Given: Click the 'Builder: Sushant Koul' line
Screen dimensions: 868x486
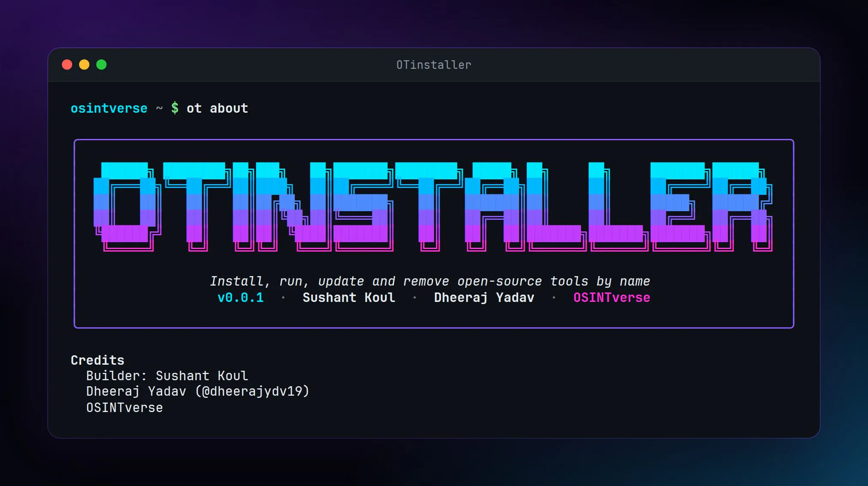Looking at the screenshot, I should tap(167, 376).
